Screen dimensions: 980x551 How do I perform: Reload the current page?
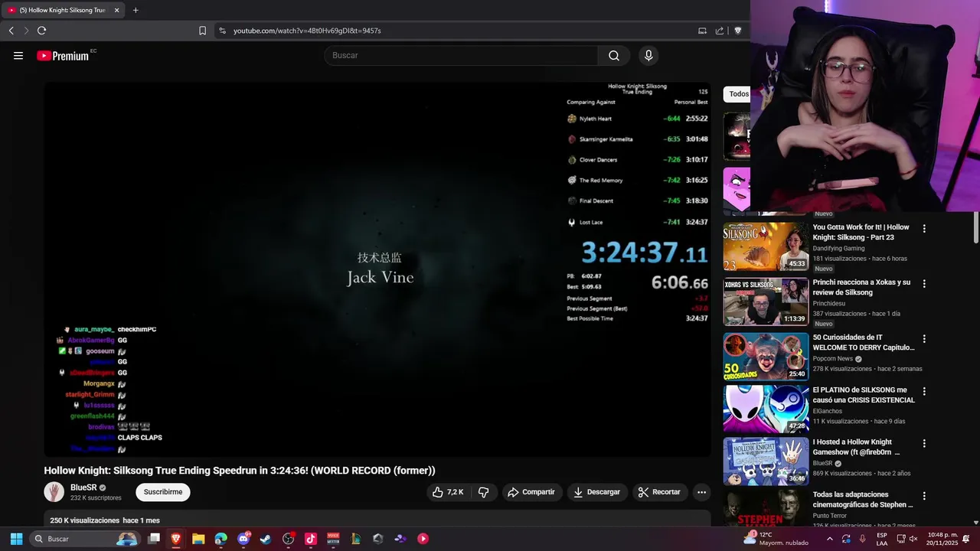coord(41,31)
